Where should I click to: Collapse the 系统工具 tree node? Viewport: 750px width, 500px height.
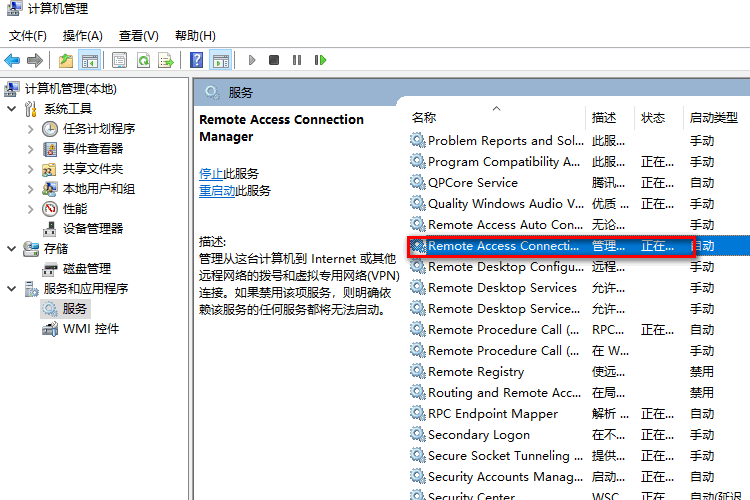tap(12, 109)
